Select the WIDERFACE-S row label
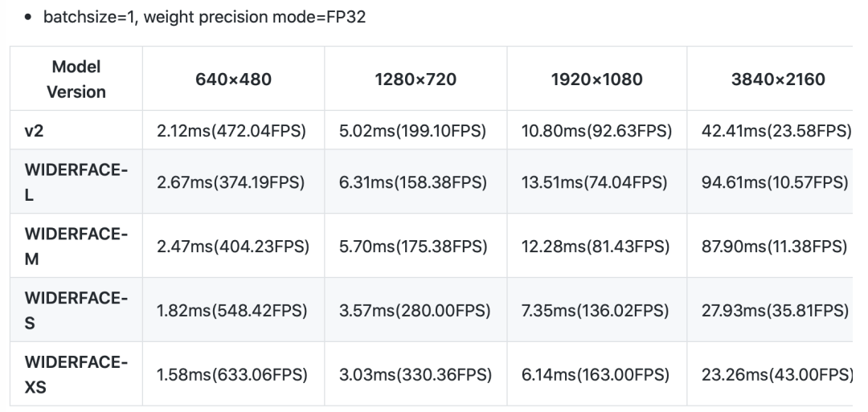Viewport: 868px width, 412px height. coord(76,309)
